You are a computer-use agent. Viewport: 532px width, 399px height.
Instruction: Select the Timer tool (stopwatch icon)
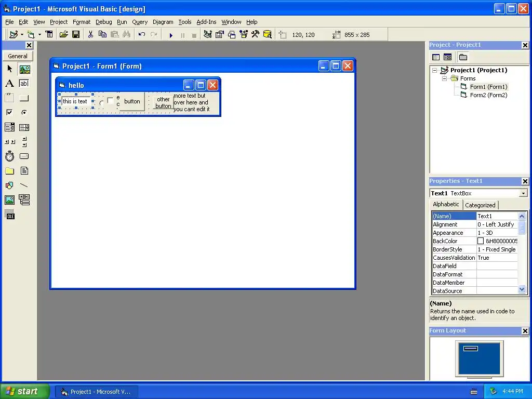(9, 156)
